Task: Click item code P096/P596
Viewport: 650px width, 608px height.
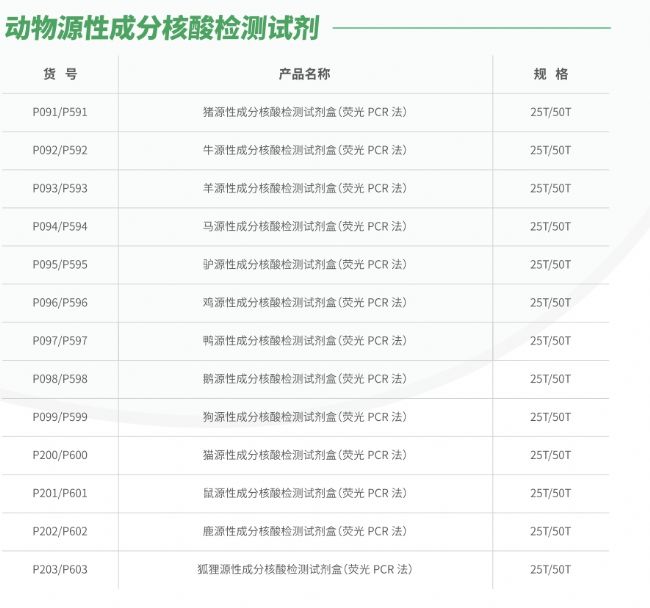Action: pyautogui.click(x=60, y=303)
